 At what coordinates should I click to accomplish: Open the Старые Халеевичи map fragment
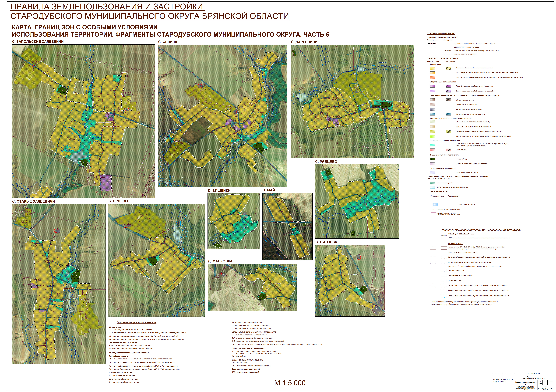tap(59, 284)
